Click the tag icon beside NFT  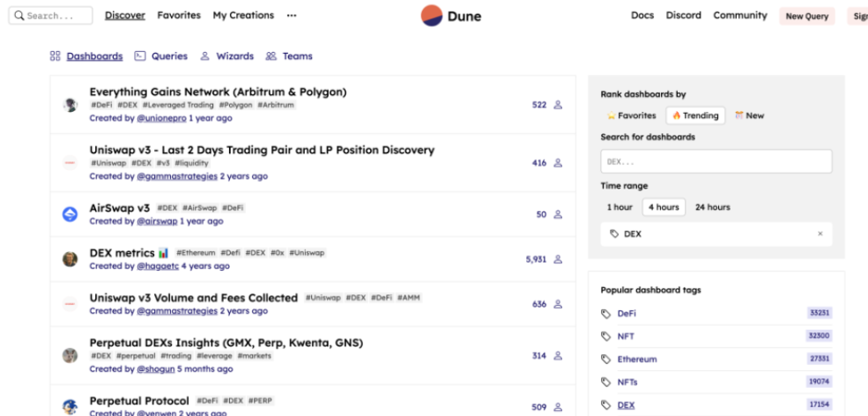click(605, 337)
